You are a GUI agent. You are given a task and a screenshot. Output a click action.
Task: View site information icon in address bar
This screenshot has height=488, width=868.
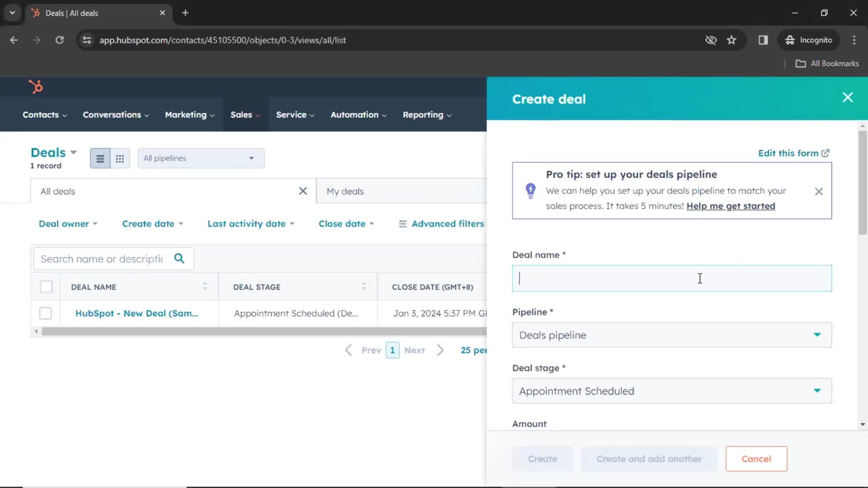[87, 40]
